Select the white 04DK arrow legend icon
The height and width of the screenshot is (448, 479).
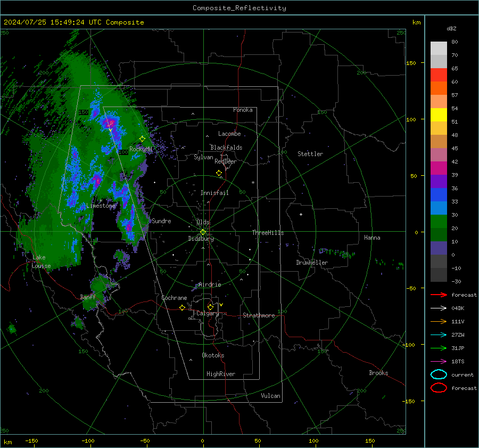[439, 308]
